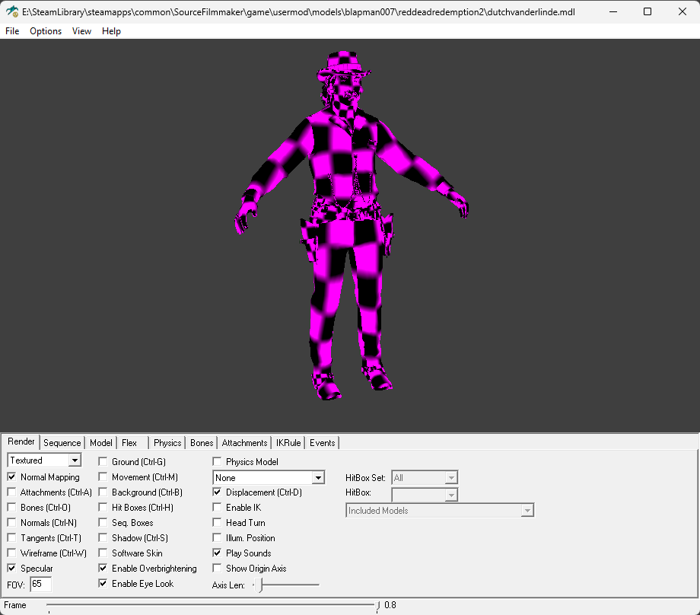Enable Seq. Boxes checkbox
Viewport: 700px width, 615px height.
[x=103, y=523]
